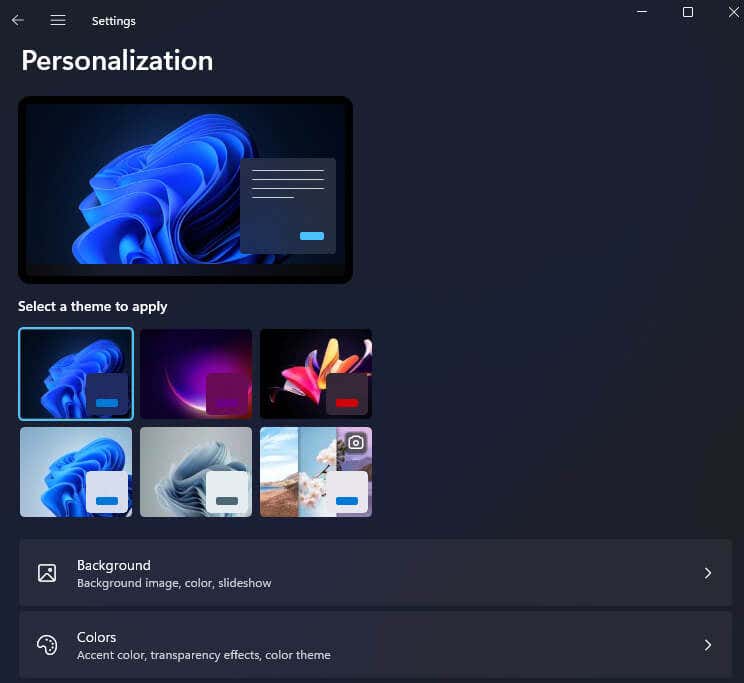The image size is (744, 683).
Task: Expand Colors settings chevron
Action: 707,645
